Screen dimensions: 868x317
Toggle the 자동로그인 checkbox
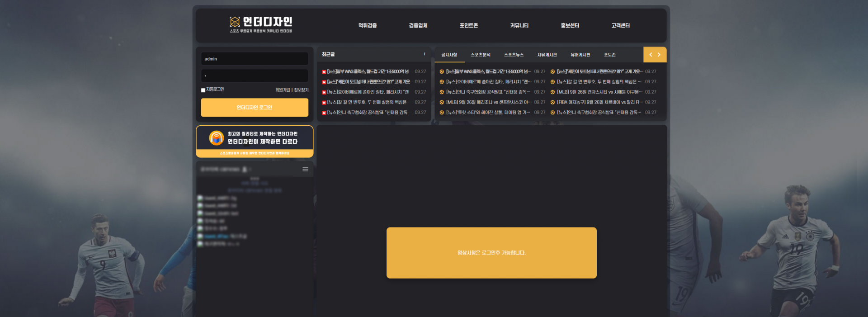click(x=203, y=90)
